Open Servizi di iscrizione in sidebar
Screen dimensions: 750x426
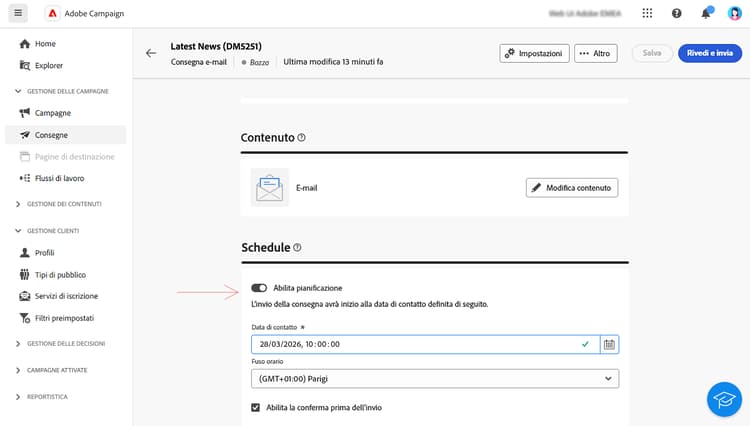66,296
